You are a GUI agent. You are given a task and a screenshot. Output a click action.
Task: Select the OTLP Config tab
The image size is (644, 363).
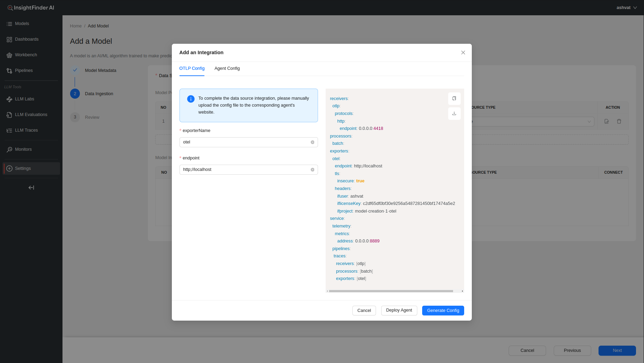pos(192,68)
